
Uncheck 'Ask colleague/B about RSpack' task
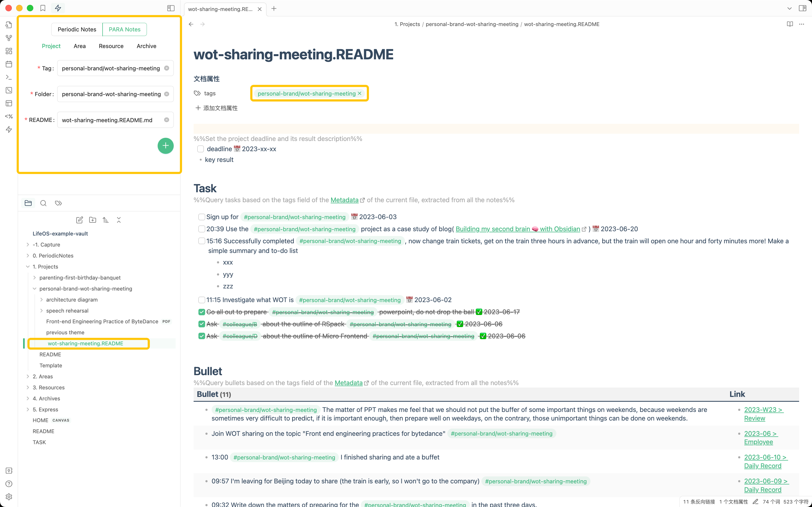tap(201, 324)
